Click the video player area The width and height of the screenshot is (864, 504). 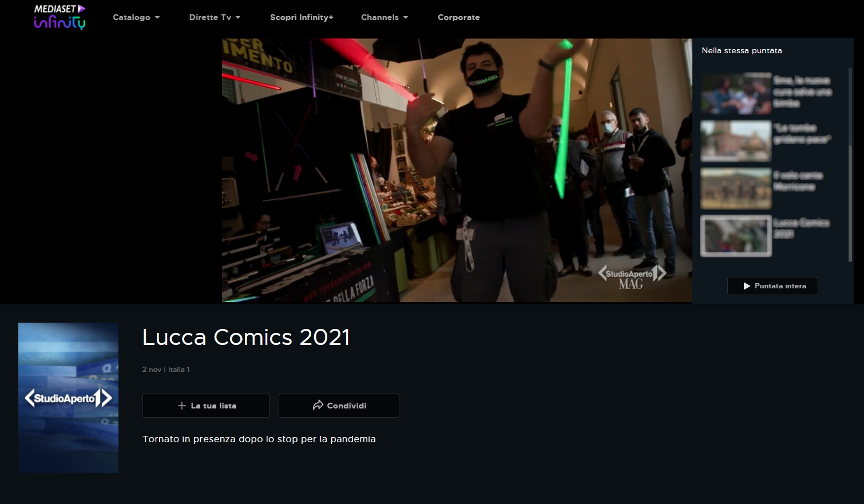457,170
